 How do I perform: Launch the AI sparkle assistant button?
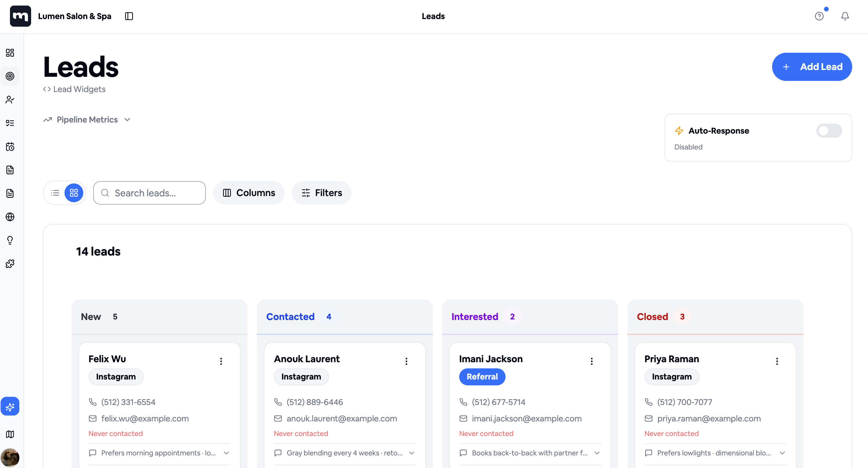(10, 406)
